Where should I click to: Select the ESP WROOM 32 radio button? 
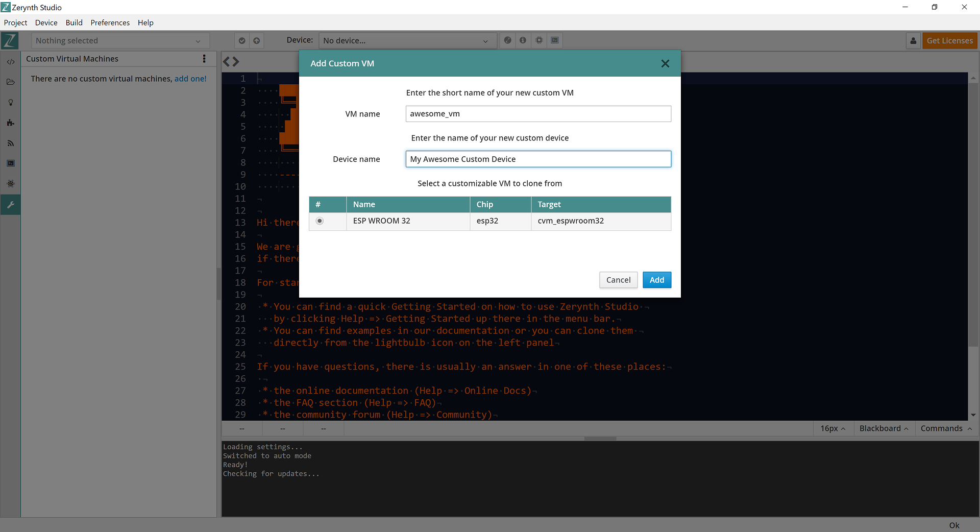(x=320, y=221)
